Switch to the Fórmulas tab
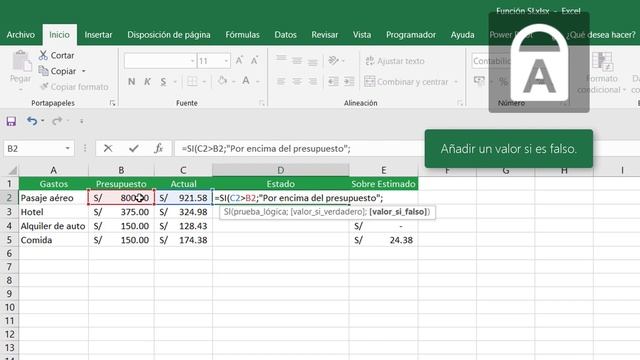This screenshot has width=640, height=360. click(242, 35)
